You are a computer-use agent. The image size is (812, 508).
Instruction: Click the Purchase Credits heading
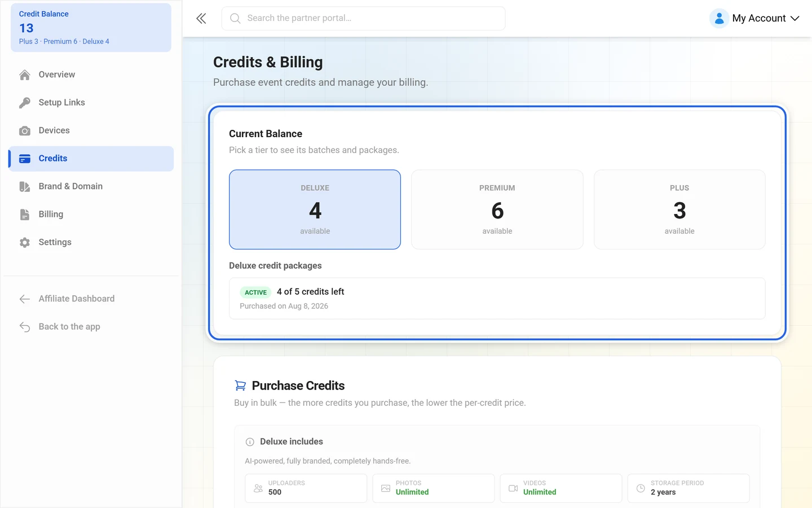click(298, 386)
